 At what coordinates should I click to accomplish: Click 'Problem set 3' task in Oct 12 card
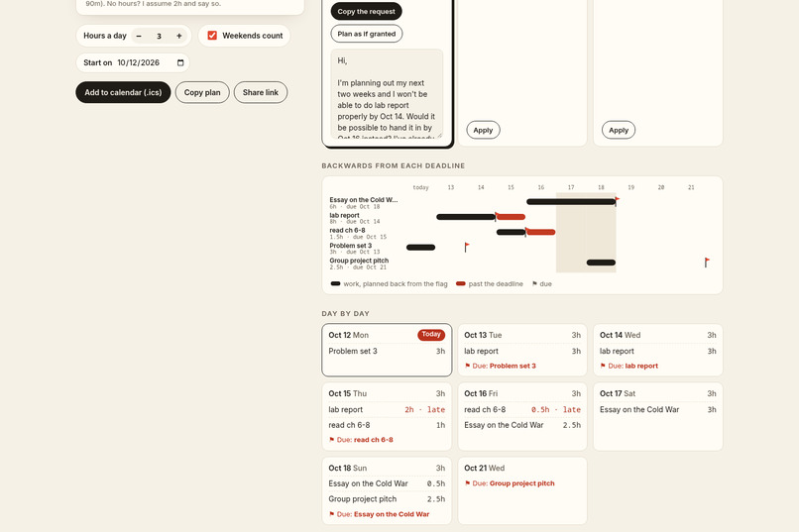353,351
